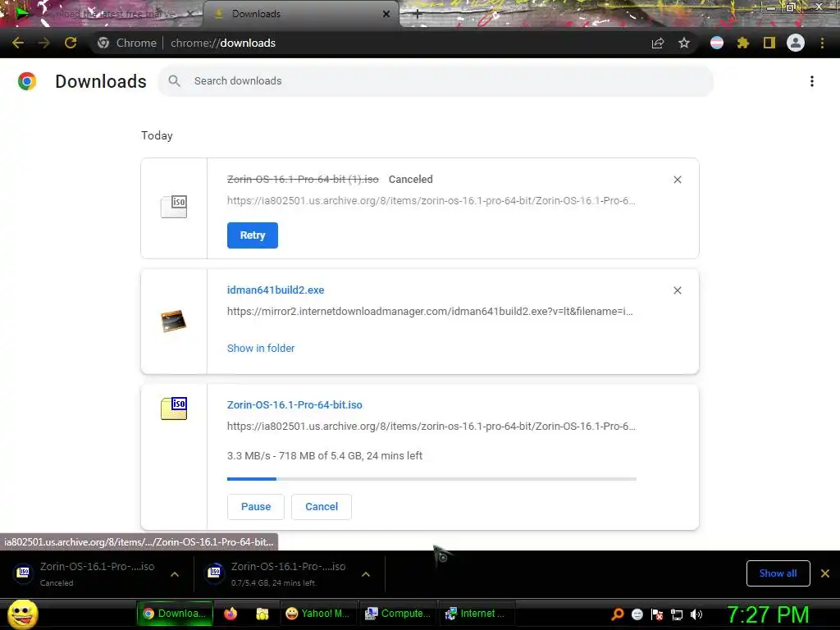This screenshot has height=630, width=840.
Task: Click the mirror2.internetdownloadmanager.com source URL
Action: coord(430,311)
